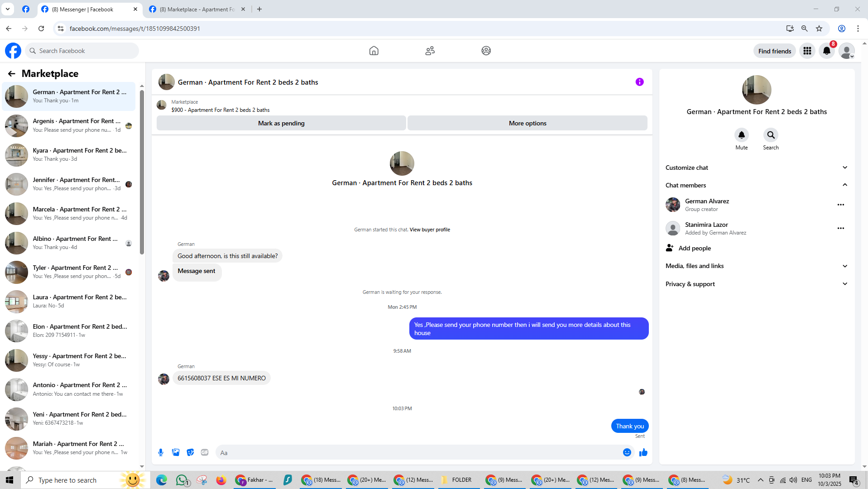Open the pinned Facebook browser tab

pos(26,9)
